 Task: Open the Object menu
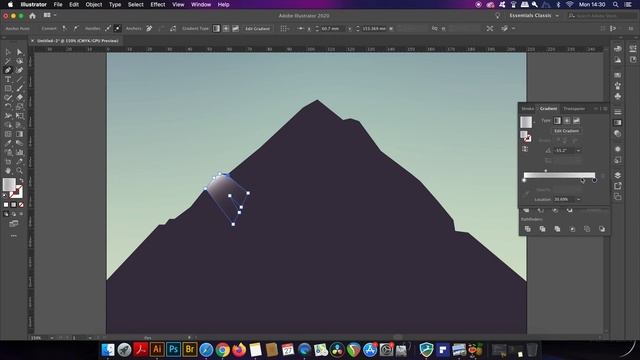tap(93, 4)
